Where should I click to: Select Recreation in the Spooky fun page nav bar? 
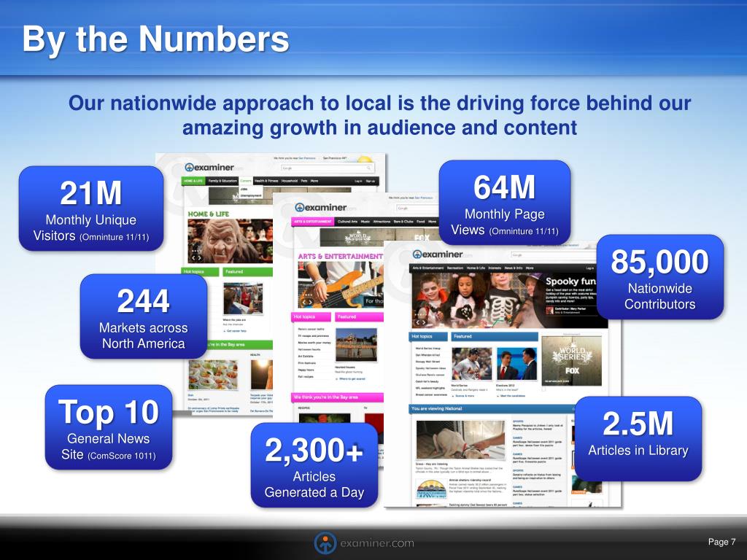coord(455,268)
